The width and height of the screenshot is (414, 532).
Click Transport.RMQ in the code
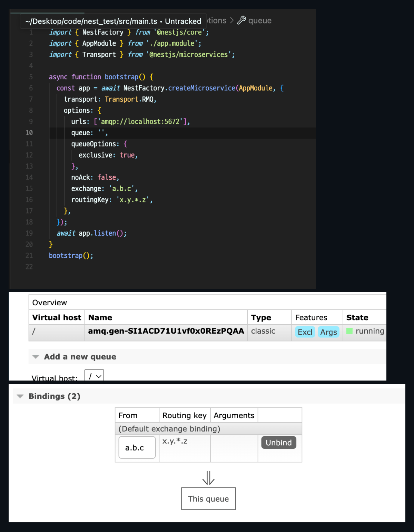coord(129,99)
